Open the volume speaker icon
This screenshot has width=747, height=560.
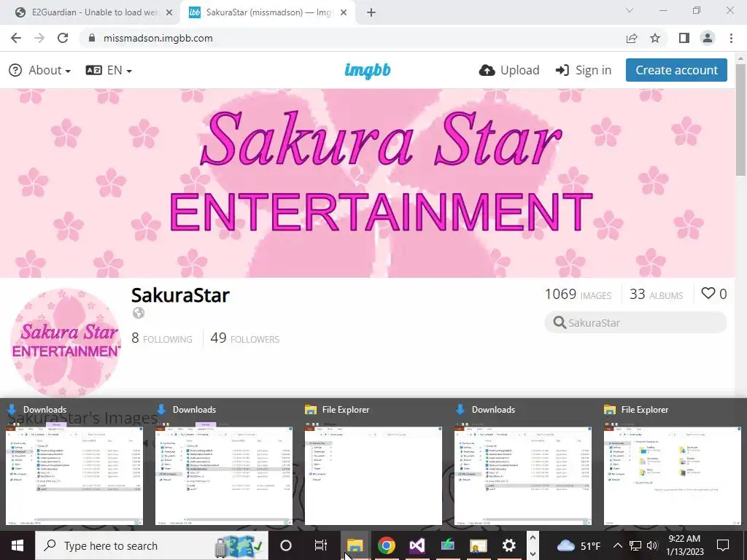click(x=652, y=545)
